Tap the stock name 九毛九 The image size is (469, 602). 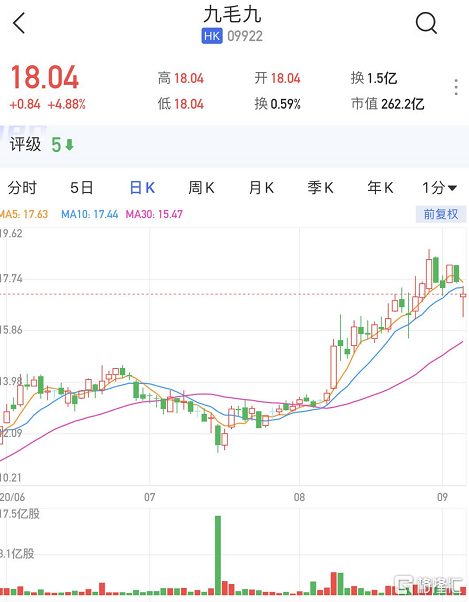(x=232, y=15)
